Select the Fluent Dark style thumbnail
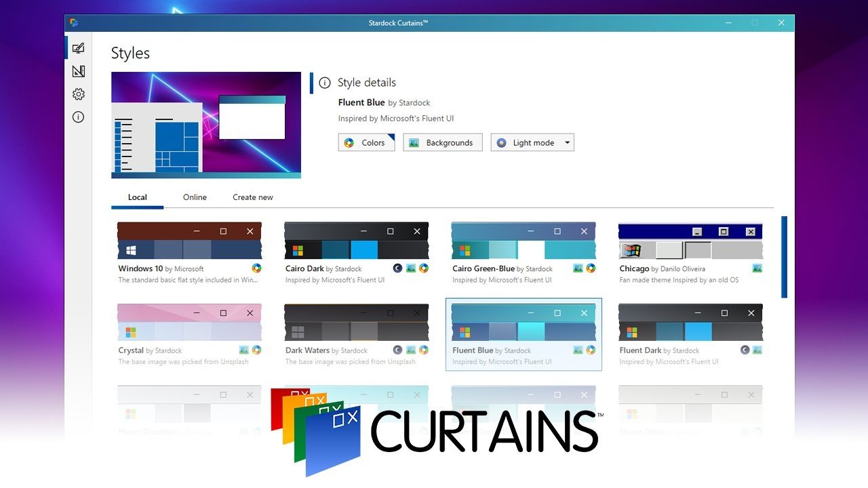The width and height of the screenshot is (868, 488). tap(691, 323)
